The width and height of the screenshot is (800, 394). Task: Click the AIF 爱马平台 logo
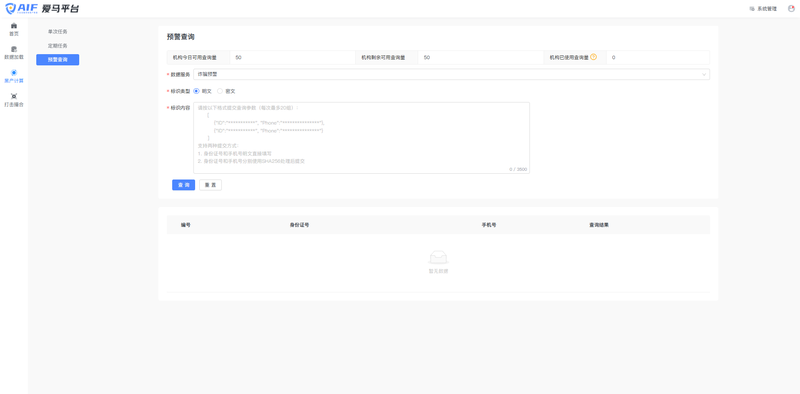pyautogui.click(x=42, y=9)
